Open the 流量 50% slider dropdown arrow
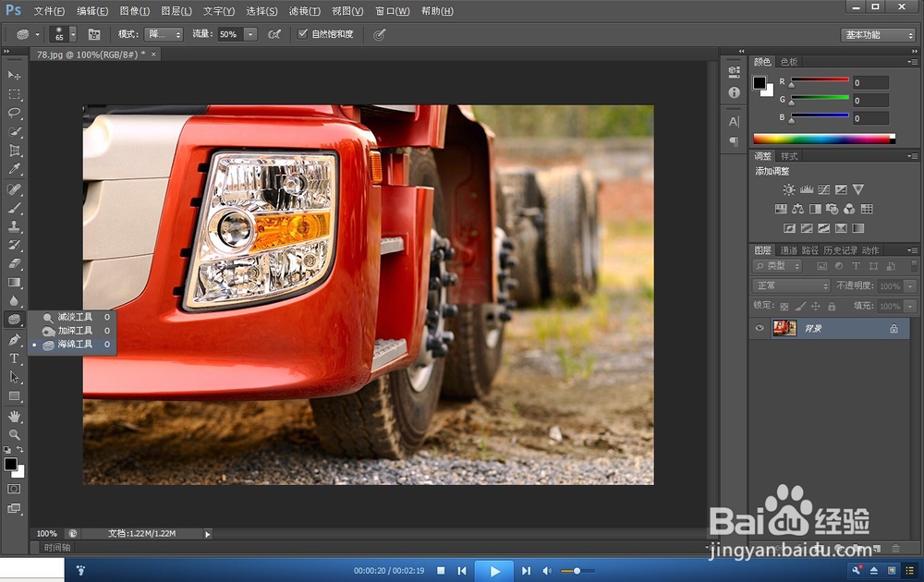Image resolution: width=924 pixels, height=582 pixels. (250, 34)
